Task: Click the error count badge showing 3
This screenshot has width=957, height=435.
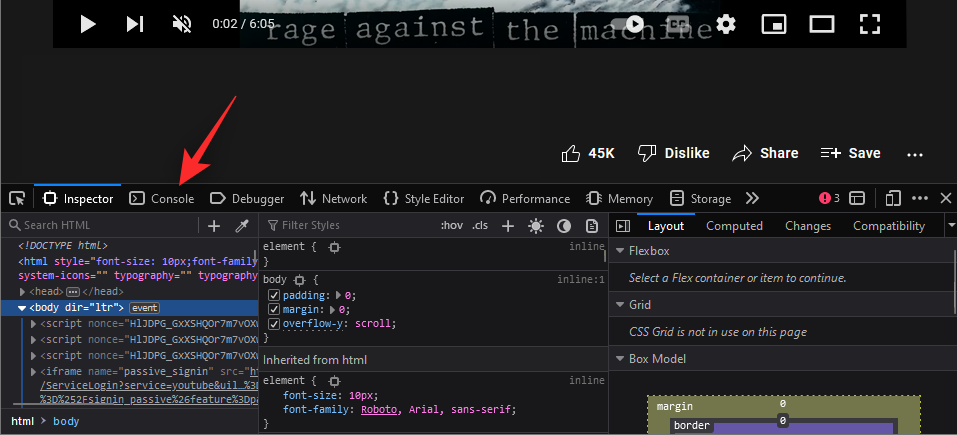Action: (829, 198)
